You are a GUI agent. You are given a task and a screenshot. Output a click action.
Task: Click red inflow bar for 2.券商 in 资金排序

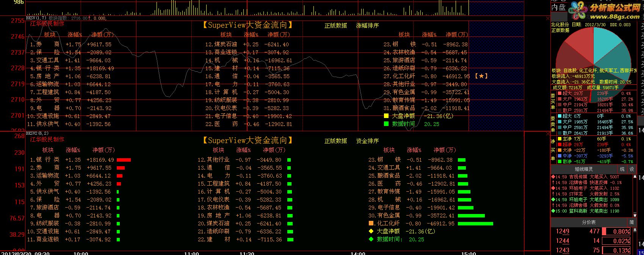pyautogui.click(x=121, y=168)
